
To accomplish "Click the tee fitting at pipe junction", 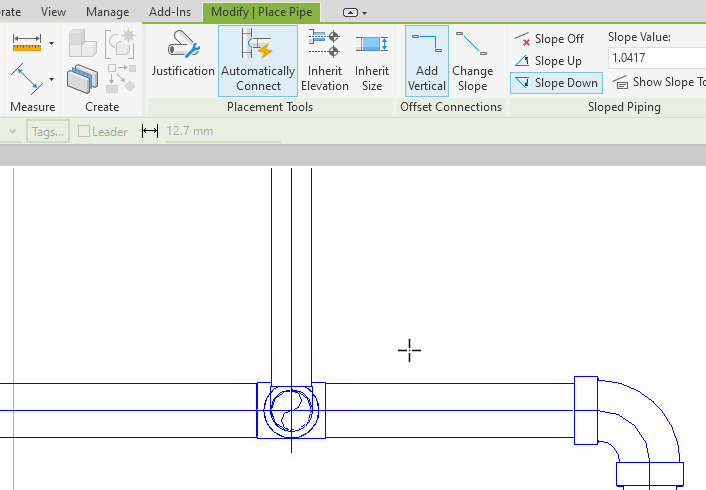I will [x=291, y=410].
